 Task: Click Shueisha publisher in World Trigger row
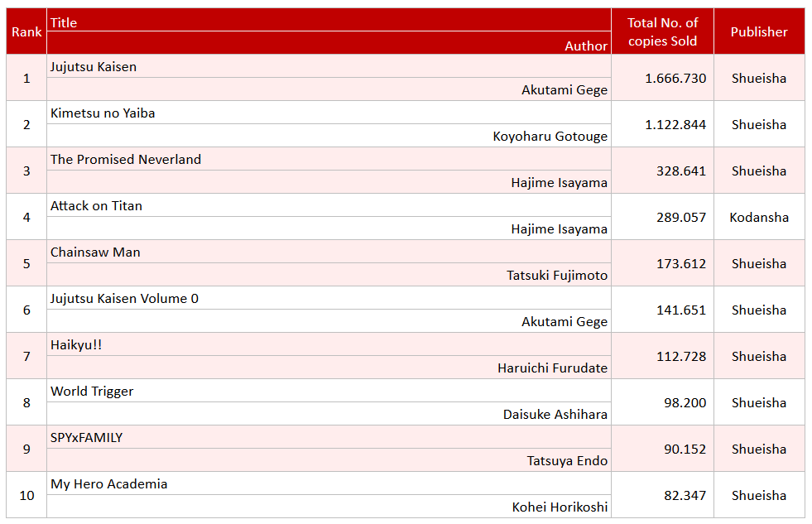(x=759, y=401)
